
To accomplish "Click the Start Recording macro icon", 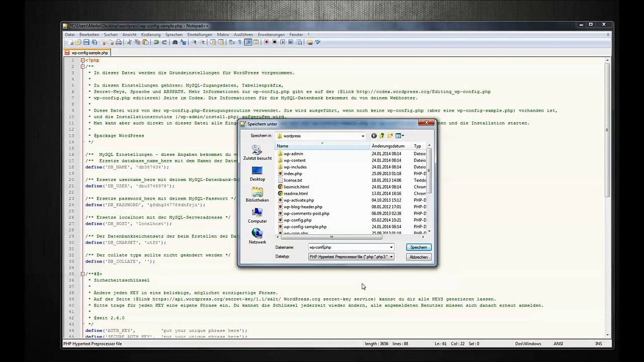I will 267,42.
